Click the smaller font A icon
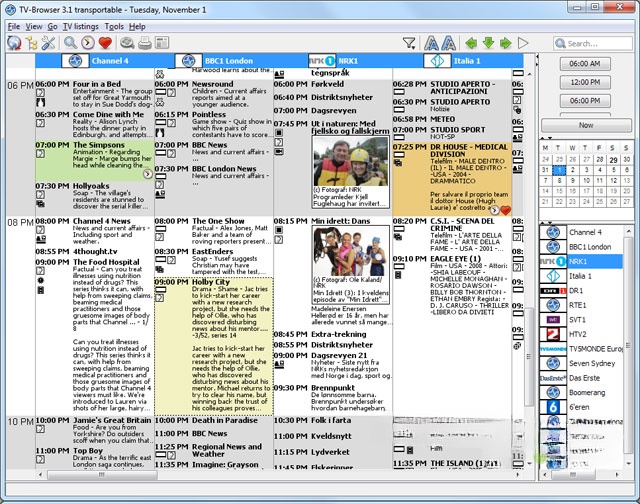This screenshot has width=640, height=504. (x=449, y=43)
